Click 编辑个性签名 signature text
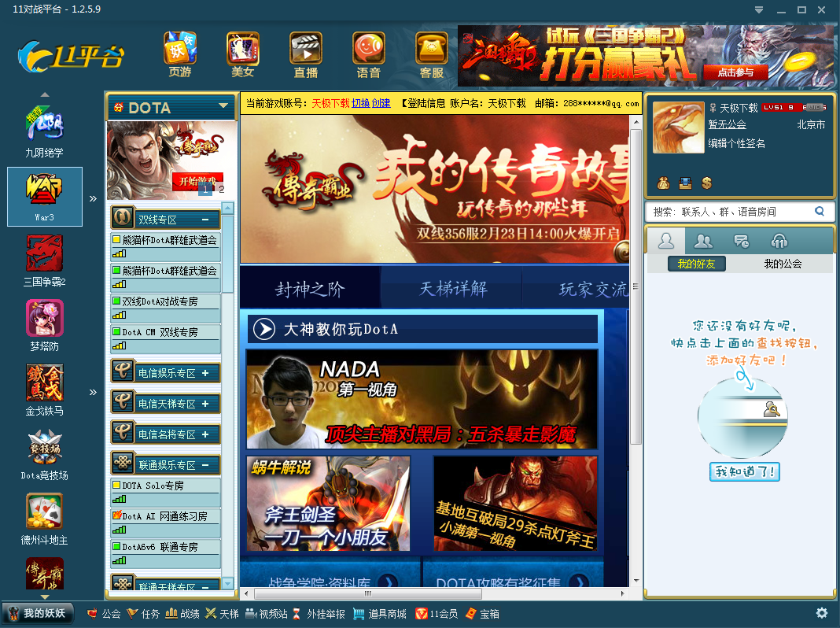The image size is (840, 628). tap(737, 143)
